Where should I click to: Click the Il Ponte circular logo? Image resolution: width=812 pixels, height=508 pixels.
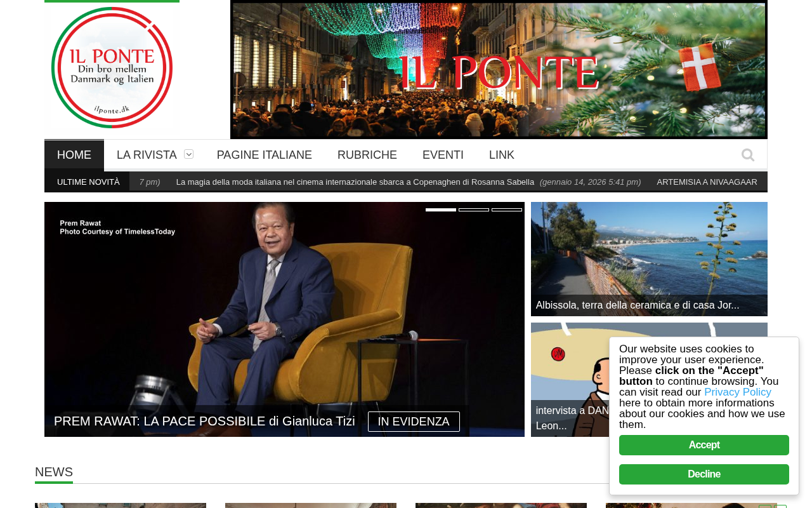pos(112,68)
